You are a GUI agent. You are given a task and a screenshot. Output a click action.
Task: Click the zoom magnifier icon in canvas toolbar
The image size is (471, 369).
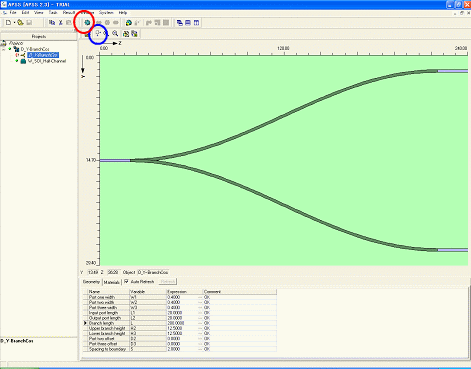(115, 34)
